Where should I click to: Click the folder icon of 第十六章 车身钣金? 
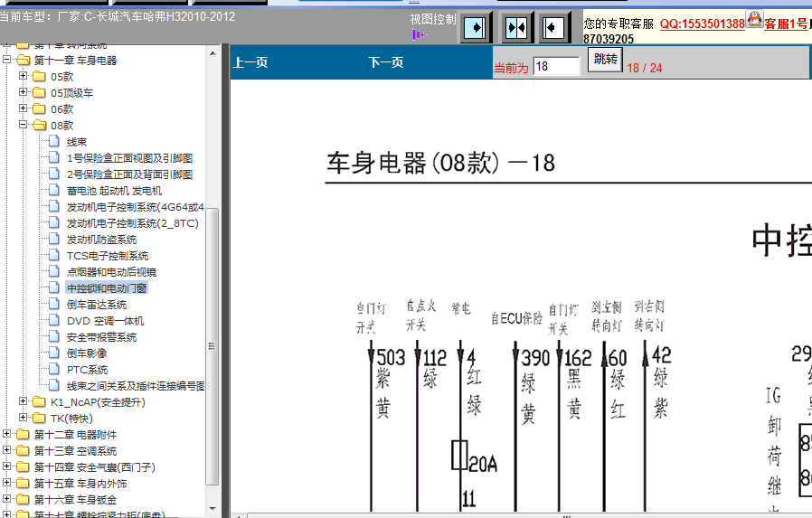pos(24,499)
